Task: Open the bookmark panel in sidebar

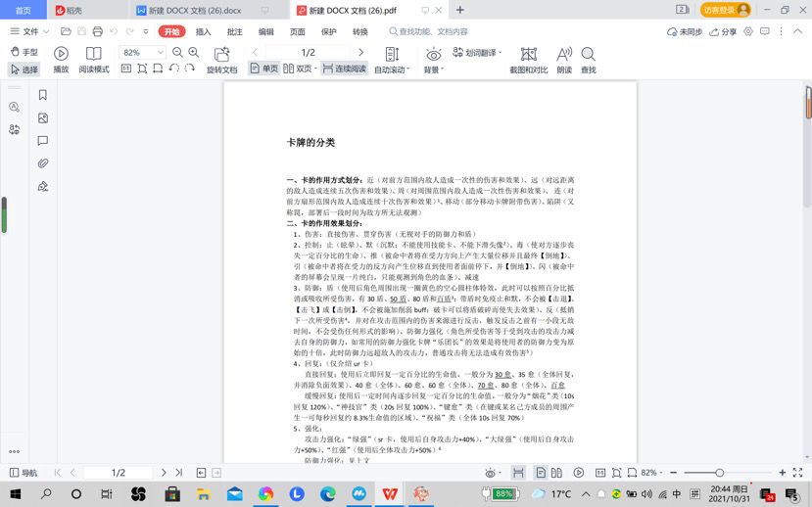Action: tap(43, 95)
